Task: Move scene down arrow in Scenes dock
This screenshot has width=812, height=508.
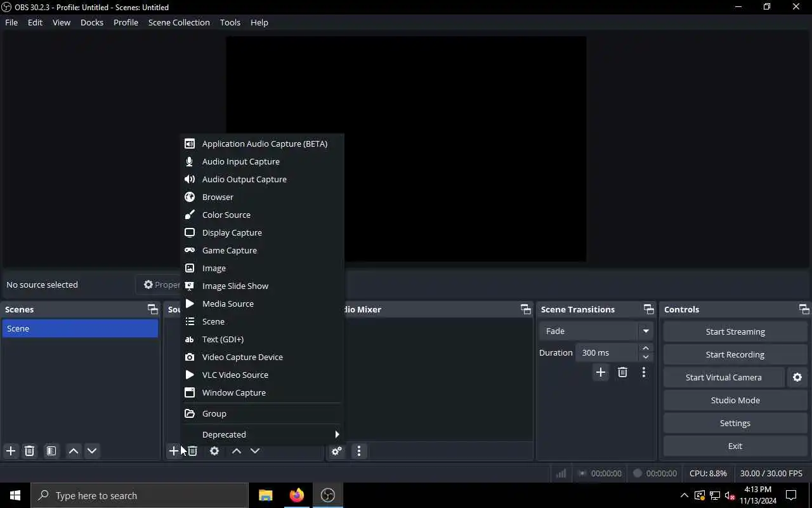Action: [92, 451]
